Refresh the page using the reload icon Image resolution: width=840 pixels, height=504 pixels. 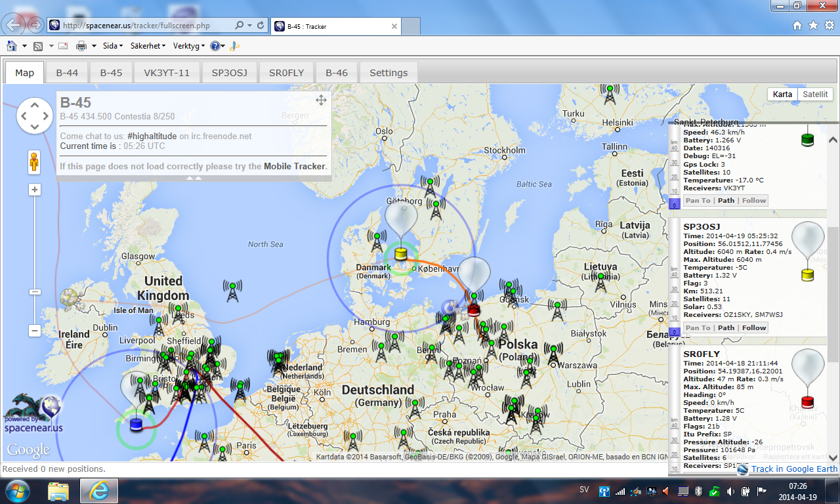point(261,26)
